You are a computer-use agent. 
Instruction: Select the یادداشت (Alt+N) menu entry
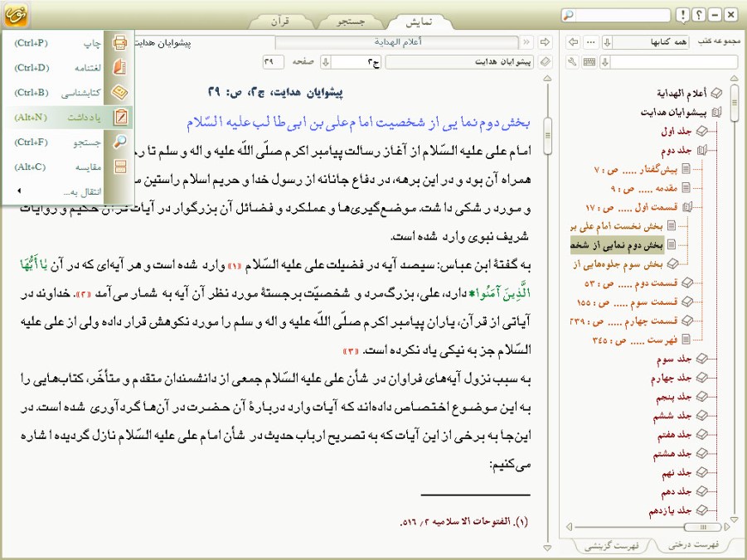tap(67, 117)
